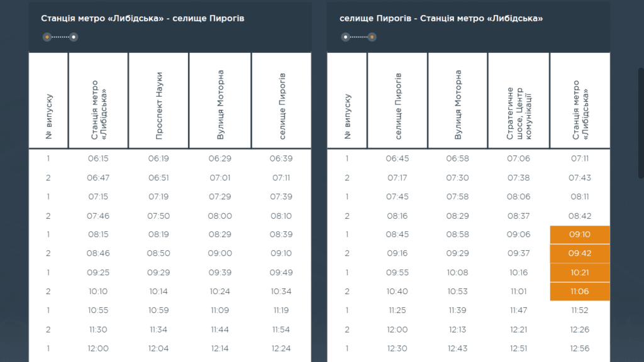The width and height of the screenshot is (644, 362).
Task: Click time 08:39 in left table
Action: pyautogui.click(x=281, y=234)
